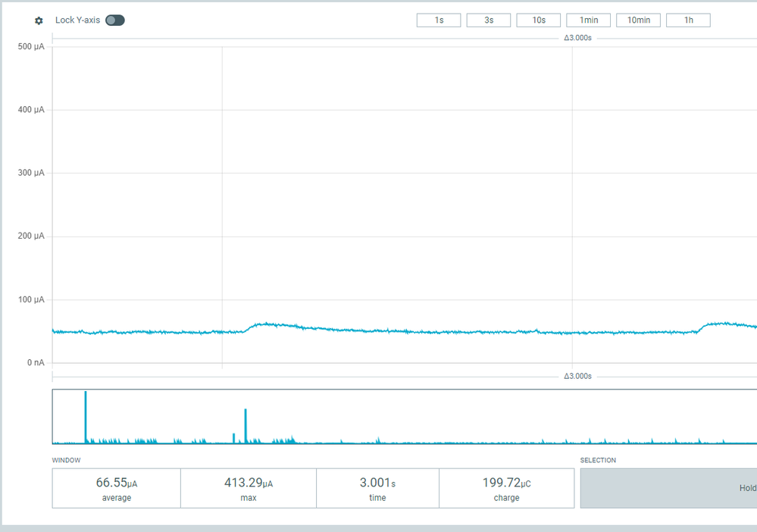Toggle the Lock Y-axis switch
The height and width of the screenshot is (532, 757).
115,20
